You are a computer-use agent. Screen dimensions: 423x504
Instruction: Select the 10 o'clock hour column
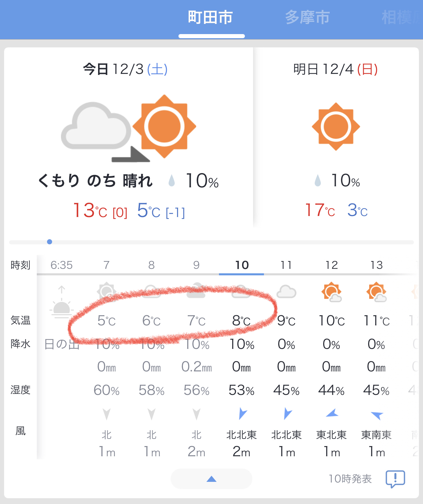tap(242, 265)
